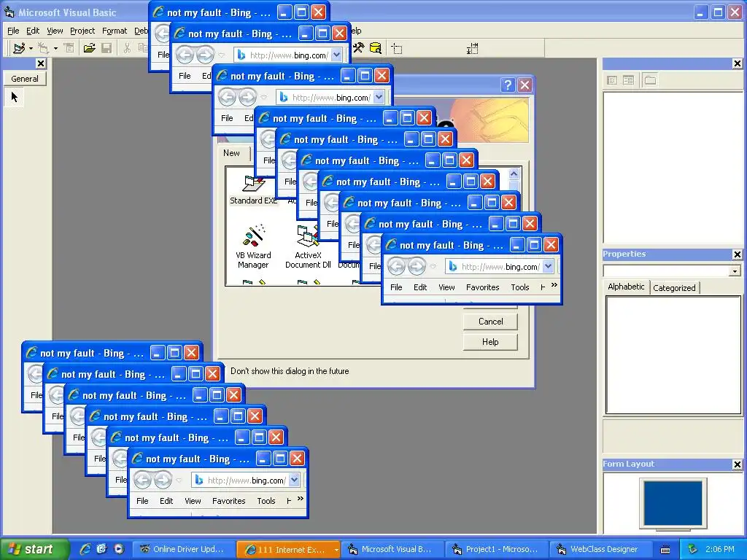747x560 pixels.
Task: Click View Object icon in Project panel
Action: (628, 80)
